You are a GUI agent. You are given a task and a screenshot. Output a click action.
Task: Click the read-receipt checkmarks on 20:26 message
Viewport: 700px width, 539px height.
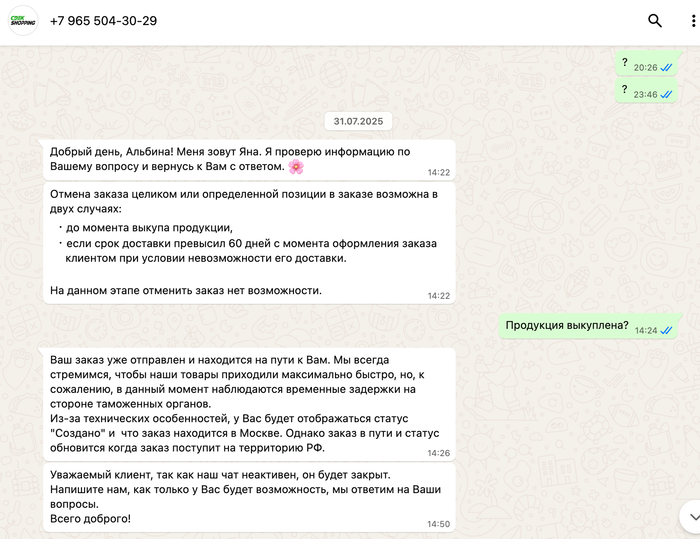[x=666, y=67]
